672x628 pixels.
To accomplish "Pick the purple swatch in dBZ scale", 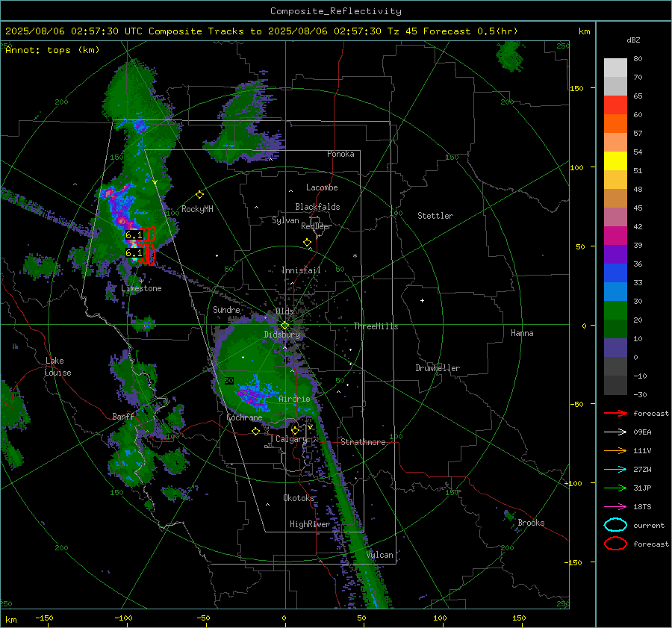I will [x=615, y=254].
